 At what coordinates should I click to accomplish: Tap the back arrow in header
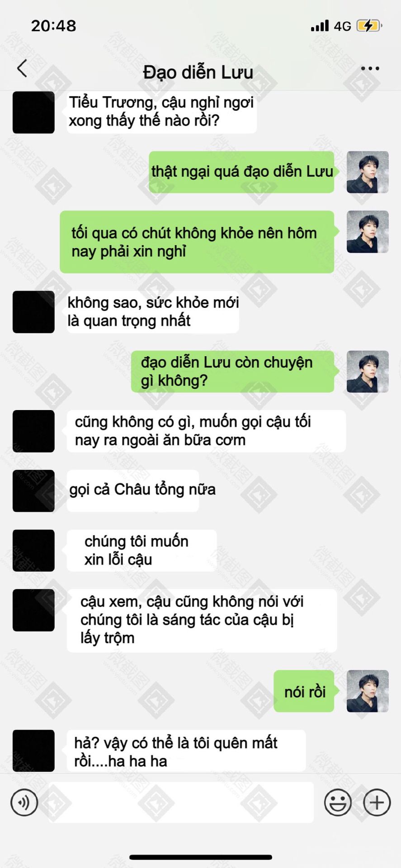click(x=22, y=68)
